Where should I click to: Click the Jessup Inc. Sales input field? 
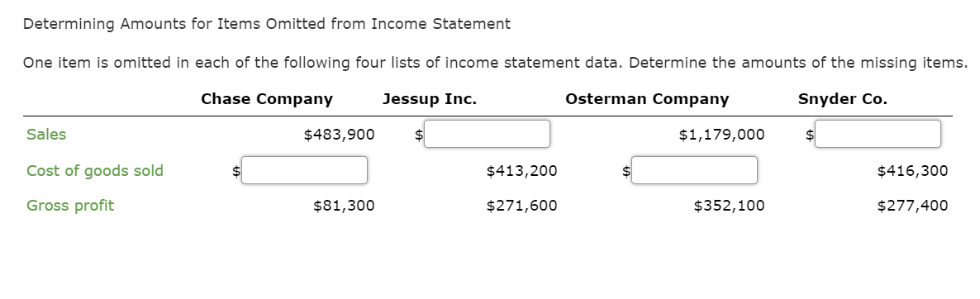(x=487, y=134)
